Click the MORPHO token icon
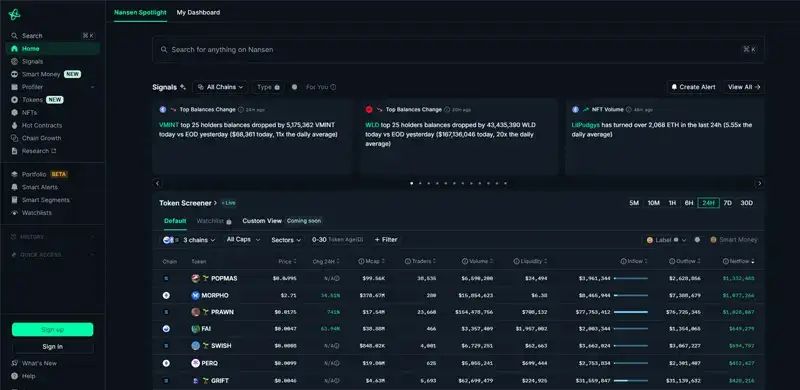Viewport: 800px width, 390px height. coord(195,295)
